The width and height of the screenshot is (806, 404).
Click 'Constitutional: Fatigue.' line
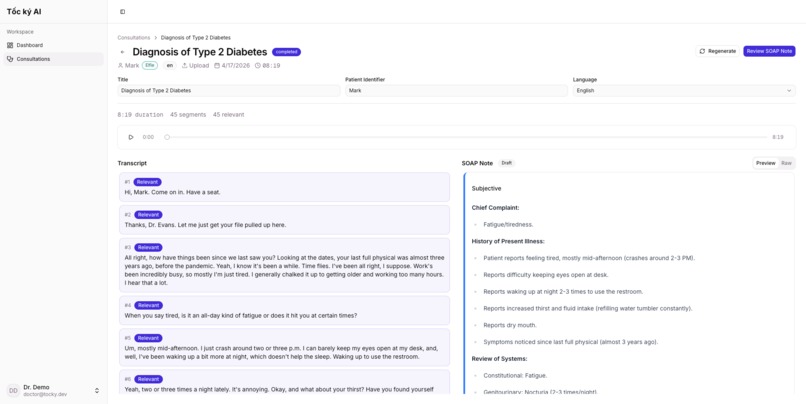point(516,376)
